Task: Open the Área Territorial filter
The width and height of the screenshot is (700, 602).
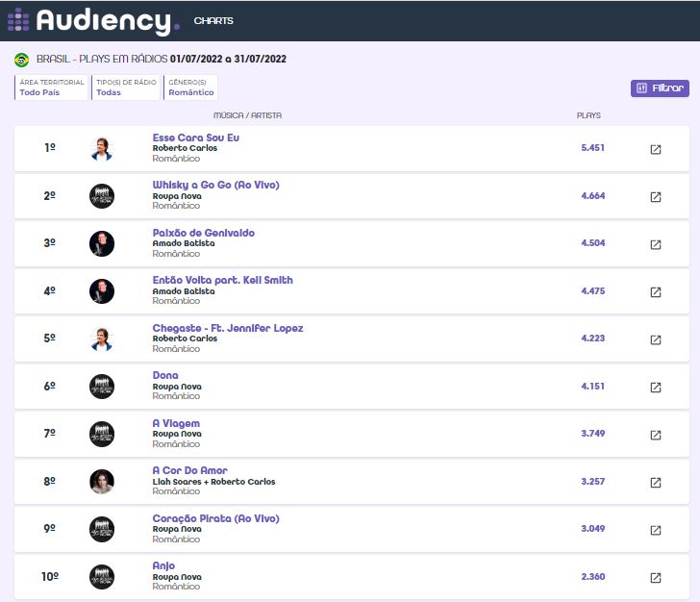Action: tap(51, 88)
